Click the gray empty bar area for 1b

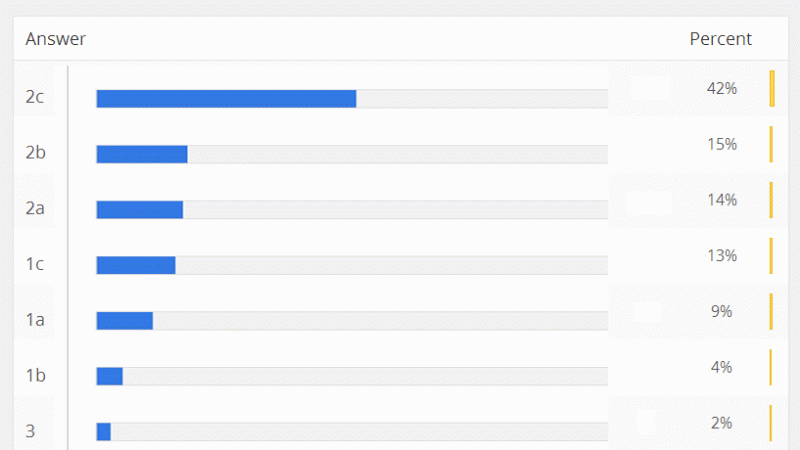[x=365, y=376]
